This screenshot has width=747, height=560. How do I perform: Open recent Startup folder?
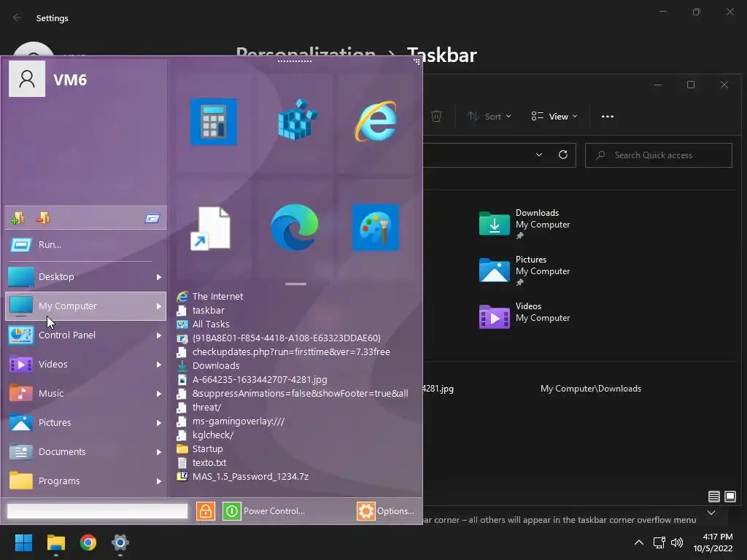click(x=200, y=448)
